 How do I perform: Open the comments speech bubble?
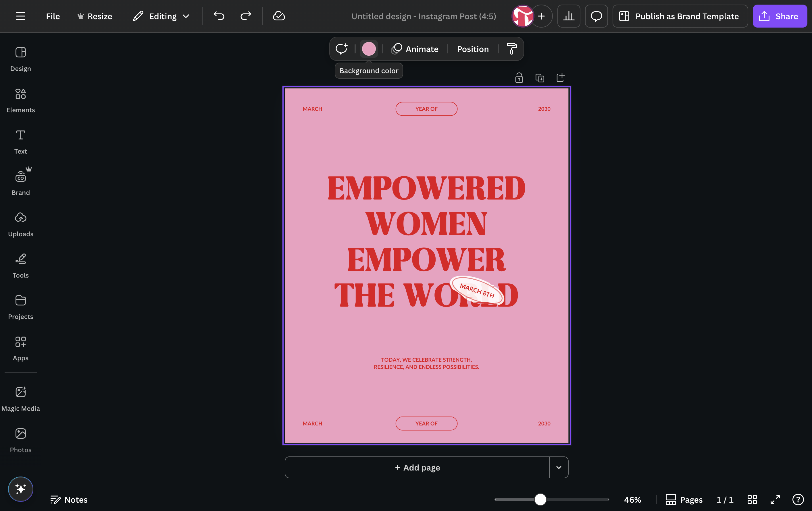click(x=596, y=16)
